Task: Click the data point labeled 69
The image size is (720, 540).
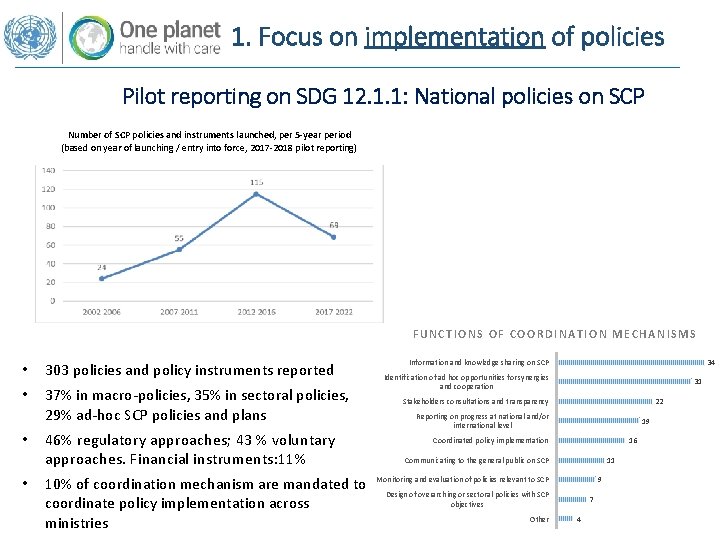Action: [x=334, y=237]
